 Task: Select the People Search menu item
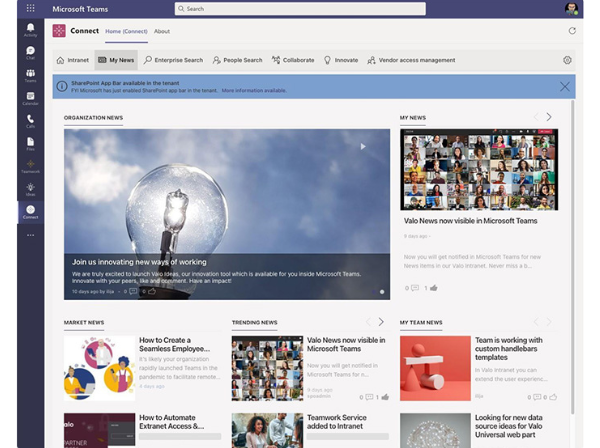[x=237, y=60]
